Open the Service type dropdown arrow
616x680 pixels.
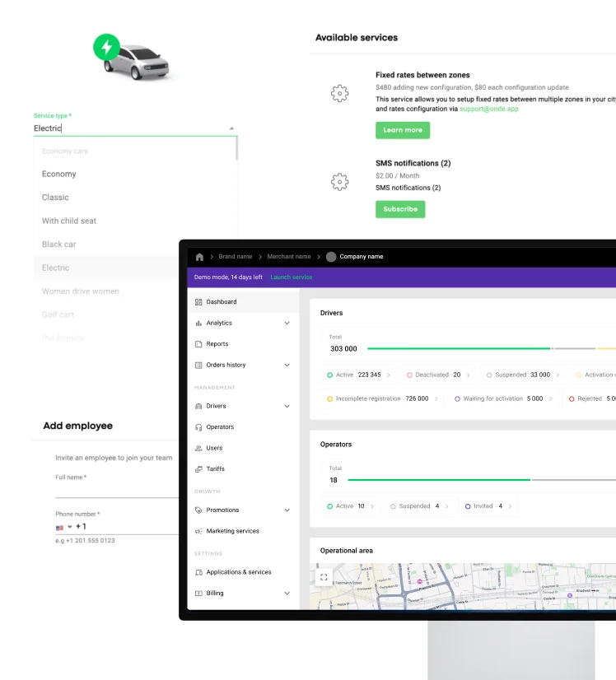pos(231,128)
